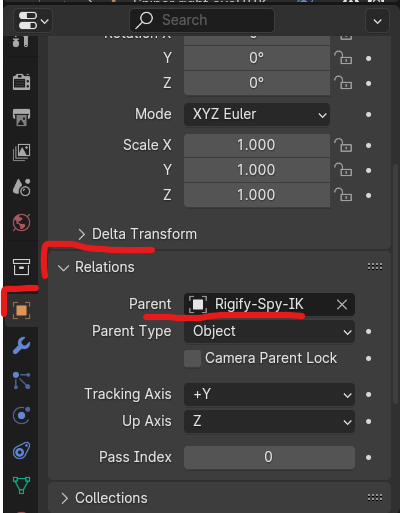Screen dimensions: 400x513
Task: Click the Scale Y value field
Action: 257,170
